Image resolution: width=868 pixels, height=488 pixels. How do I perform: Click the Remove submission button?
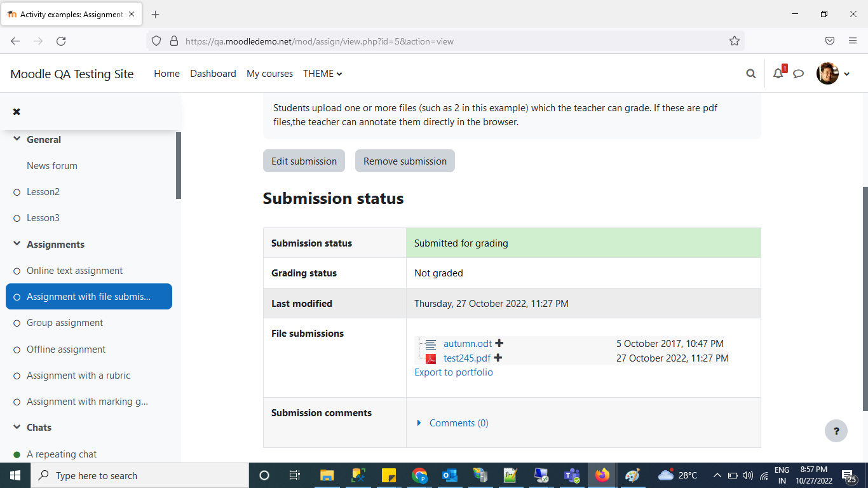point(405,161)
